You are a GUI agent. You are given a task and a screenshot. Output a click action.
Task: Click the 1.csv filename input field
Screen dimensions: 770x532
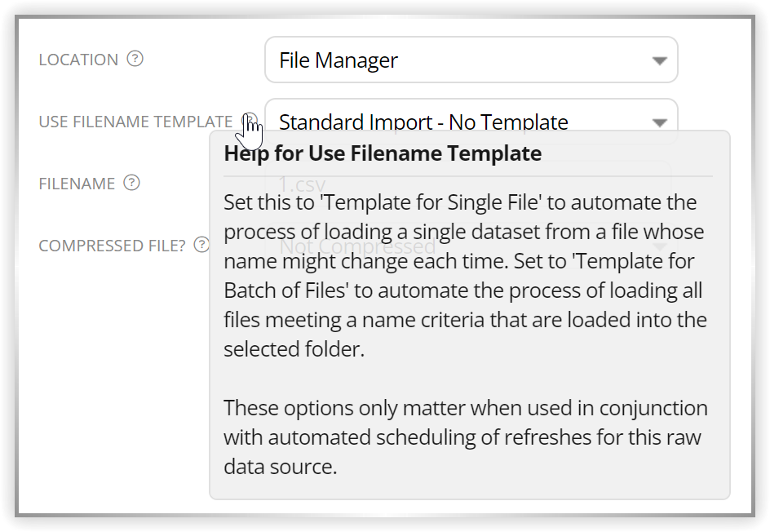468,184
